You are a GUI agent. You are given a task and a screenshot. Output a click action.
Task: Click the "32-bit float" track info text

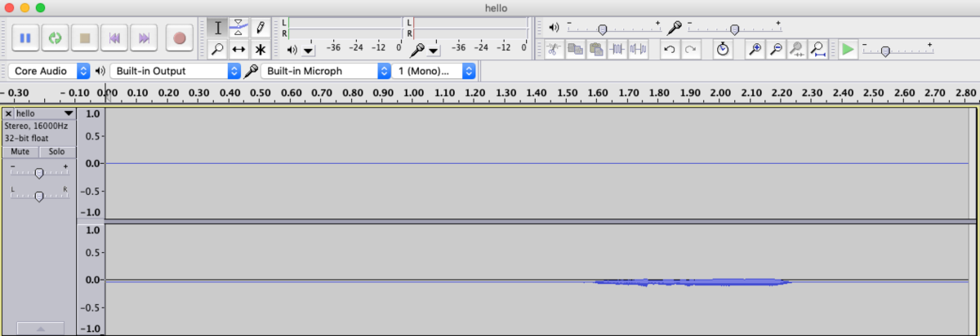tap(26, 139)
